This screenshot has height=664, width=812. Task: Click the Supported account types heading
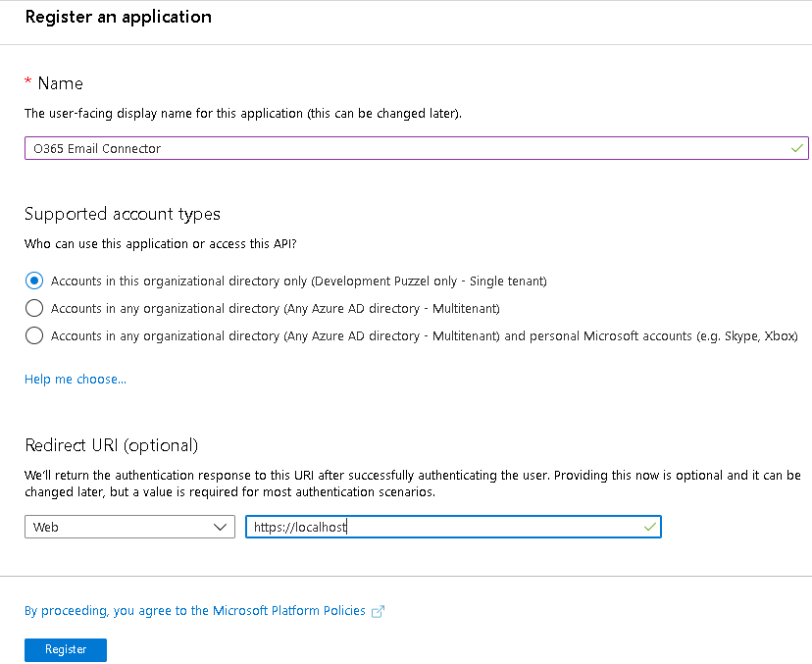[123, 214]
